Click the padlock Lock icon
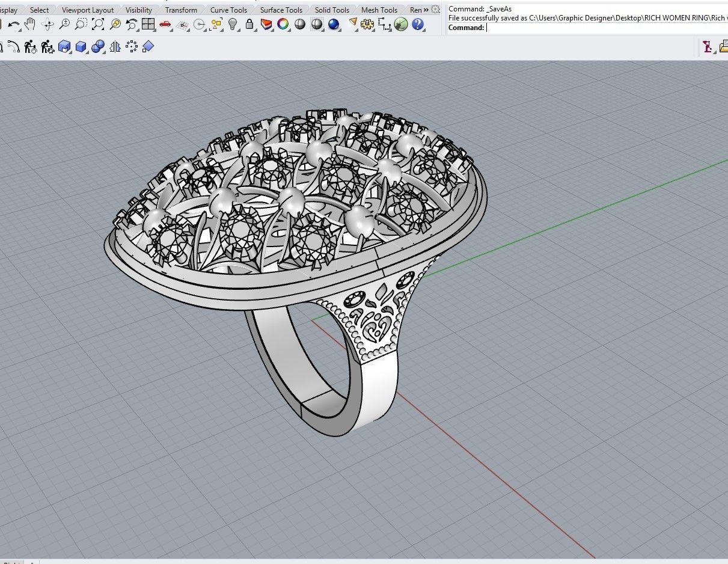 249,25
